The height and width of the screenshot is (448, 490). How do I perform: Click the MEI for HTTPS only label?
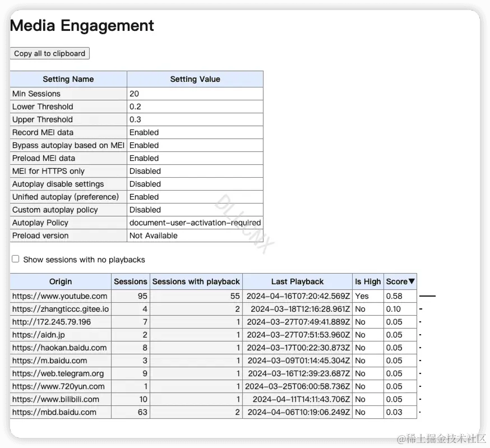pyautogui.click(x=48, y=171)
